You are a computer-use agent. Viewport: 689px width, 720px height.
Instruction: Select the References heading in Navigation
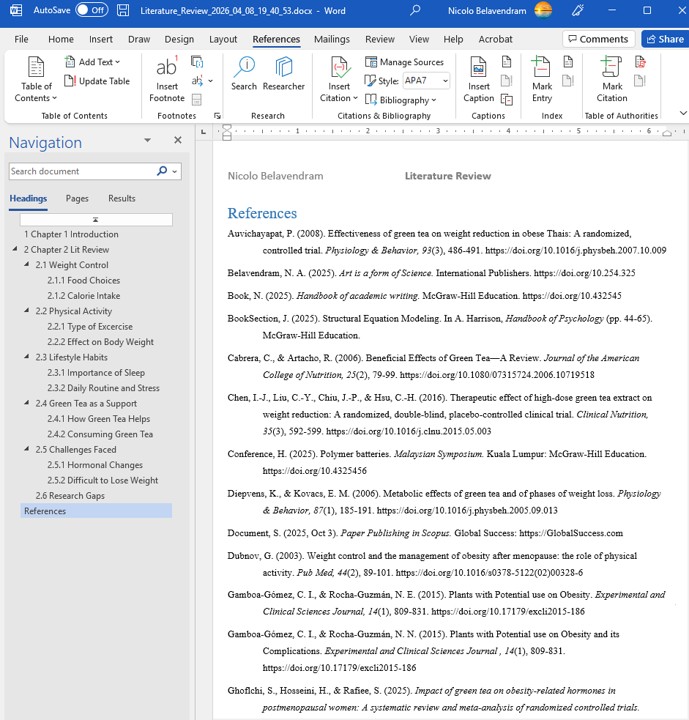(96, 511)
